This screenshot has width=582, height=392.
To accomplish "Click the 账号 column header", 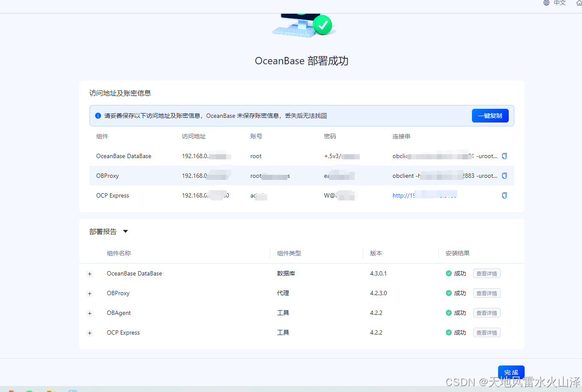I will click(x=256, y=136).
